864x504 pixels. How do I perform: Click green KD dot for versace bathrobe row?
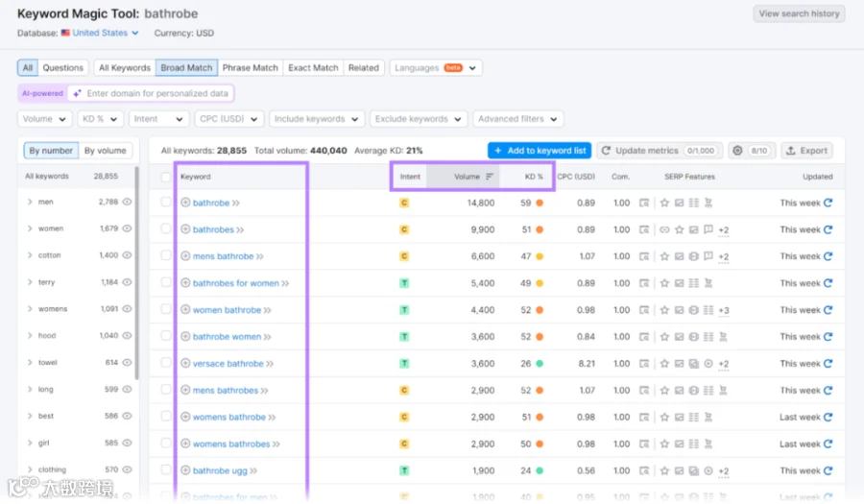[540, 364]
